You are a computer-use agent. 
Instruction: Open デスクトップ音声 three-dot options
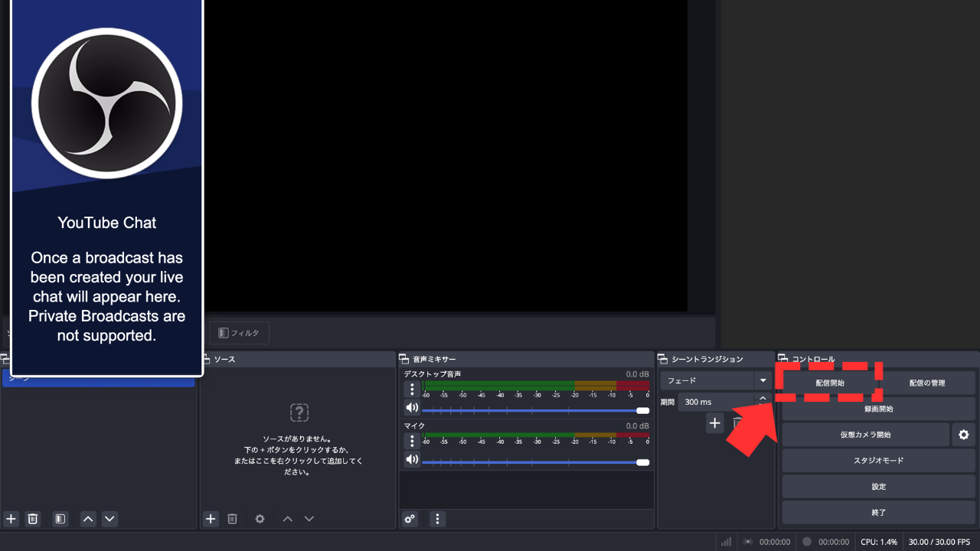412,389
